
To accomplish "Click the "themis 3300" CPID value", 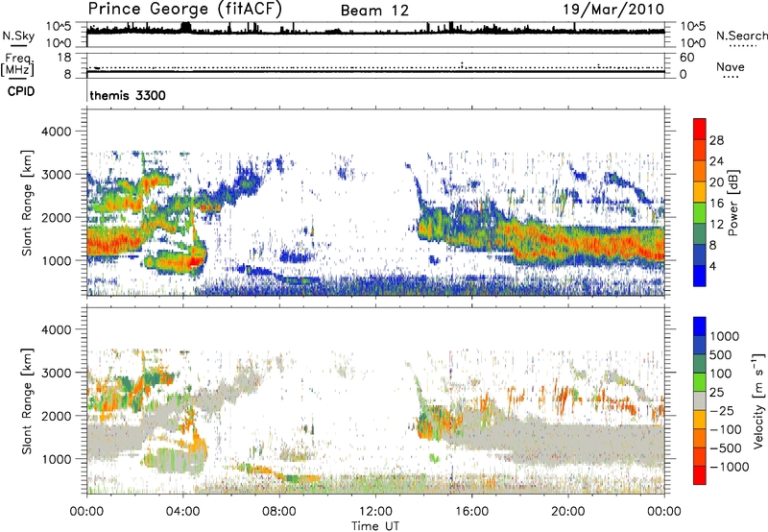I will tap(128, 95).
